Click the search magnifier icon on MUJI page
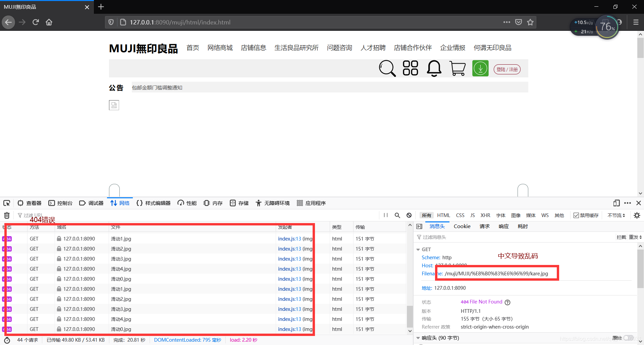The height and width of the screenshot is (345, 644). coord(387,68)
